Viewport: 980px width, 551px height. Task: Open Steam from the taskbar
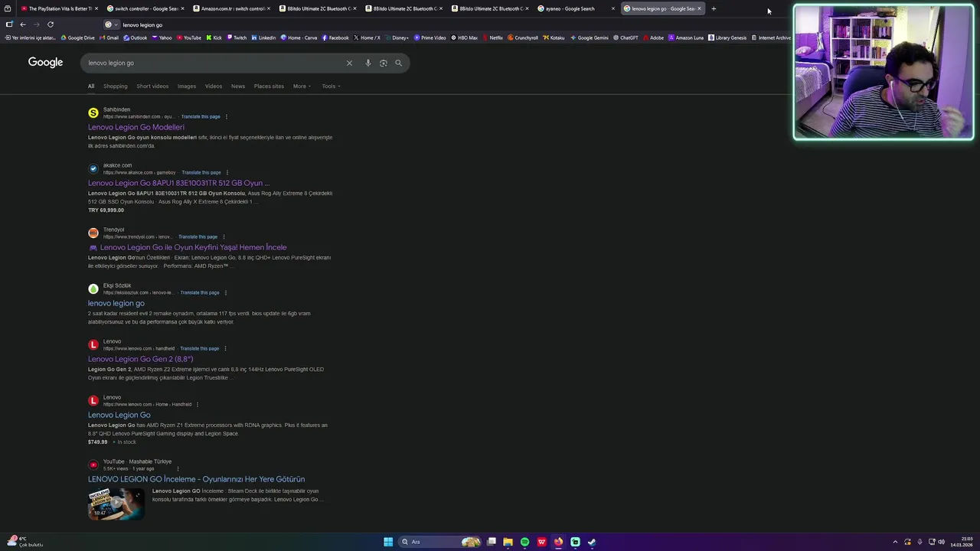(x=592, y=542)
